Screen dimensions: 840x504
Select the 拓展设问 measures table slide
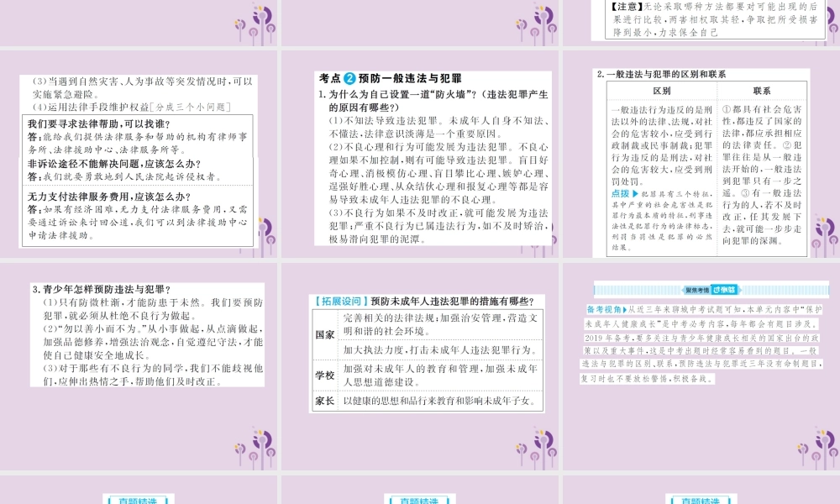pos(419,366)
